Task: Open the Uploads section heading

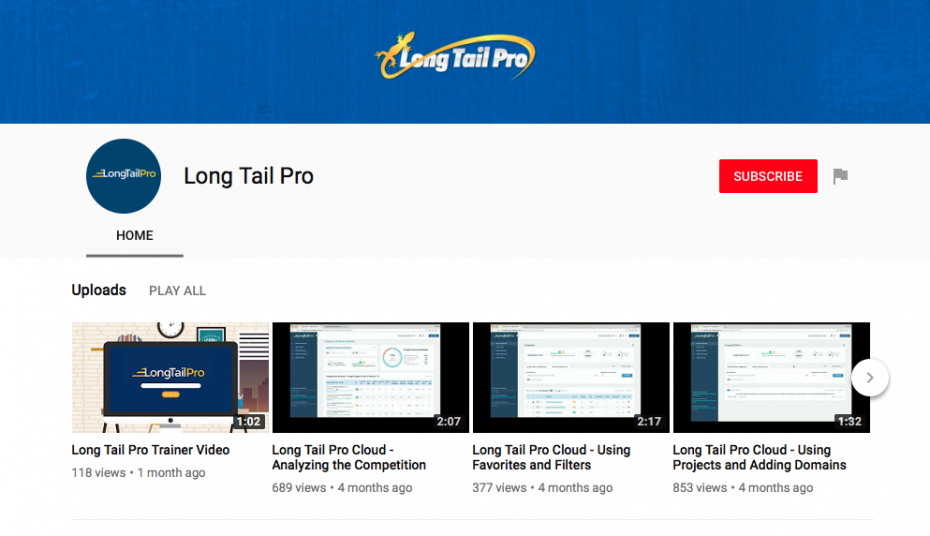Action: [99, 290]
